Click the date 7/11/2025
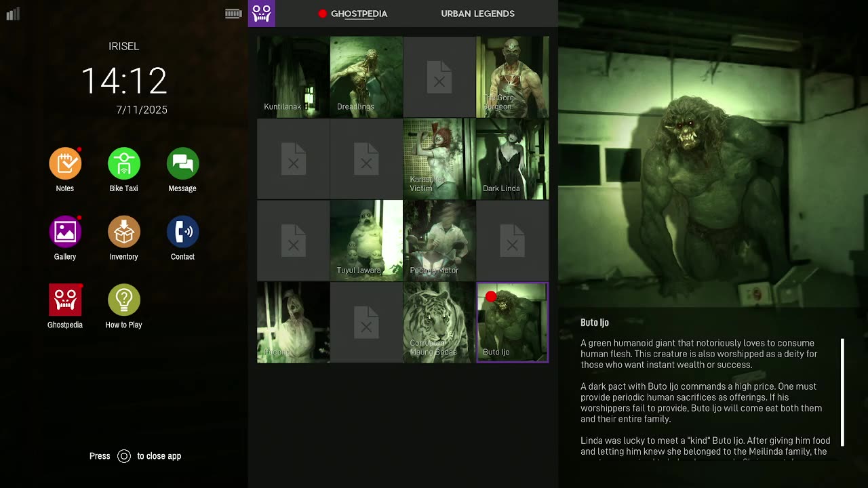Viewport: 868px width, 488px height. click(142, 110)
